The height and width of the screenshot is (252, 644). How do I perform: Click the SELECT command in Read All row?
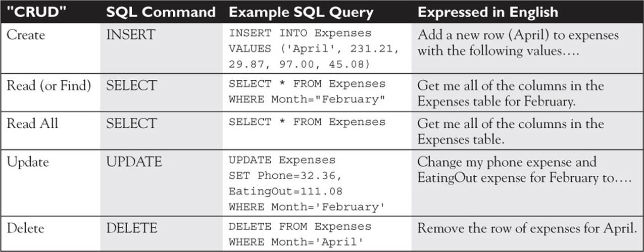click(x=130, y=123)
